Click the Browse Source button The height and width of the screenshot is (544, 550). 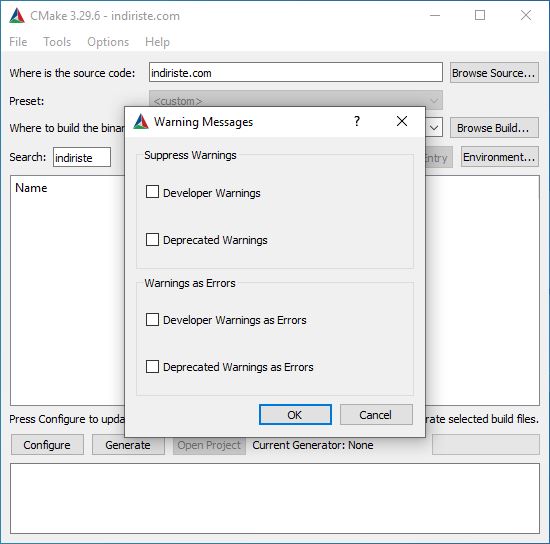click(x=494, y=73)
